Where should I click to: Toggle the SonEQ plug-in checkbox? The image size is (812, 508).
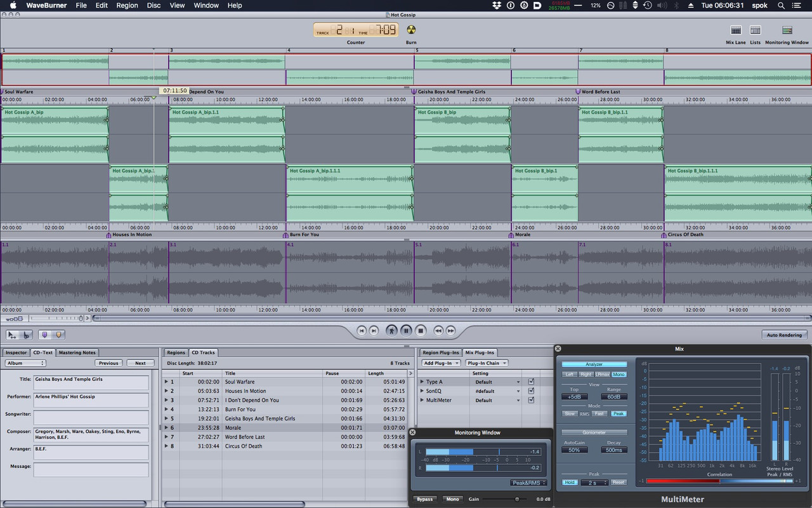click(531, 391)
